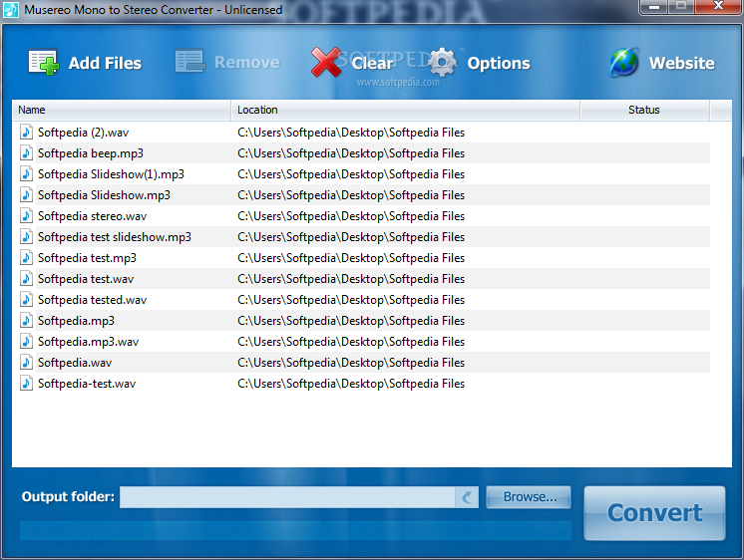
Task: Click the Remove button label
Action: click(x=246, y=62)
